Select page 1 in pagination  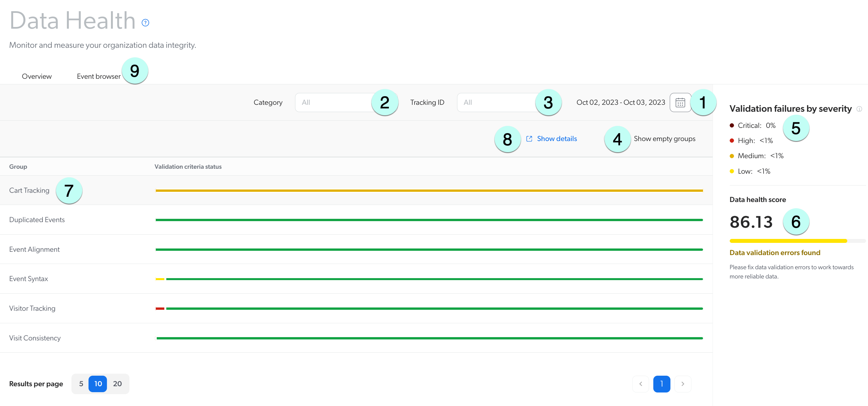point(662,384)
